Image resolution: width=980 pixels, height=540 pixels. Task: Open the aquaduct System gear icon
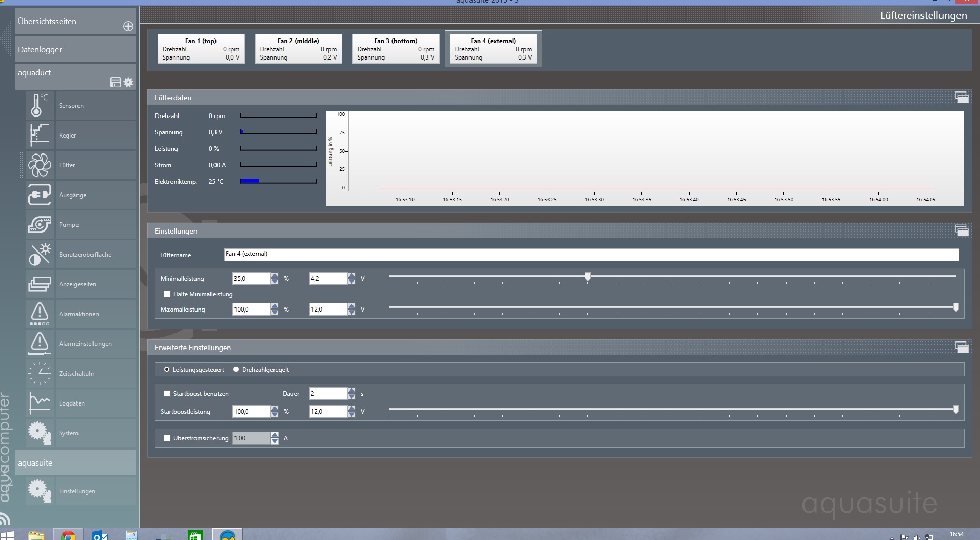[40, 433]
